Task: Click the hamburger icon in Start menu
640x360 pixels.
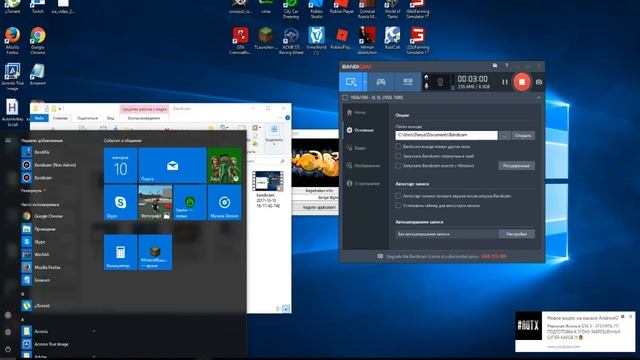Action: [x=8, y=140]
